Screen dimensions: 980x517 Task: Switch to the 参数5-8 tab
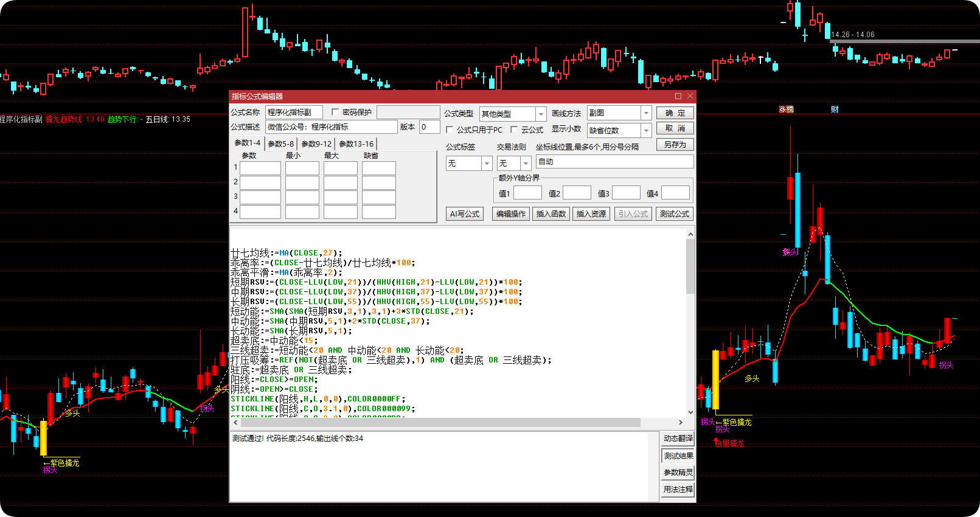point(281,144)
